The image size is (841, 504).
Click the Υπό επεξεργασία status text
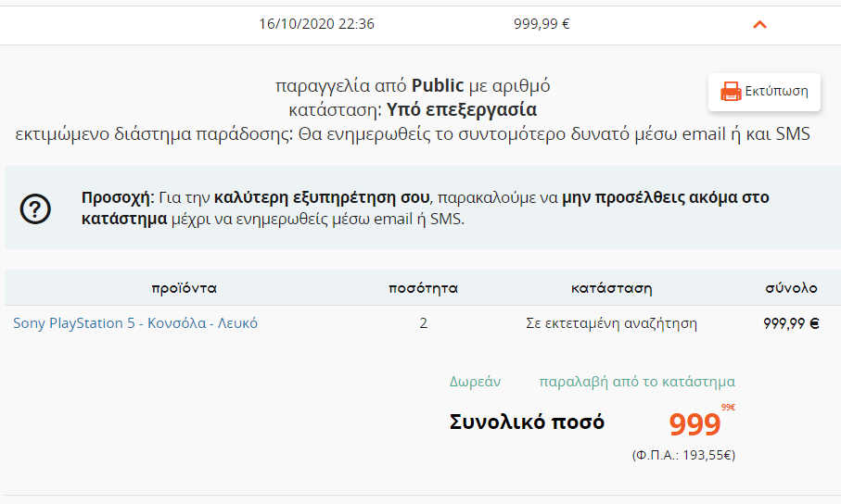[462, 109]
